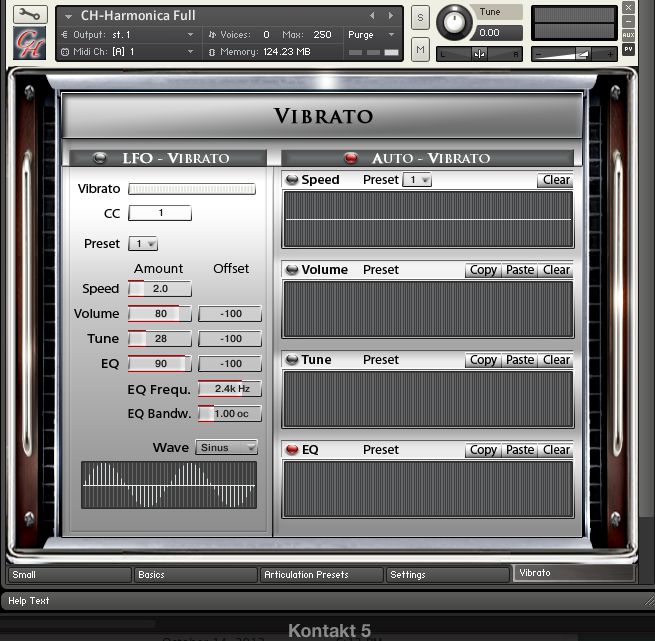
Task: Adjust the instrument volume slider
Action: (574, 54)
